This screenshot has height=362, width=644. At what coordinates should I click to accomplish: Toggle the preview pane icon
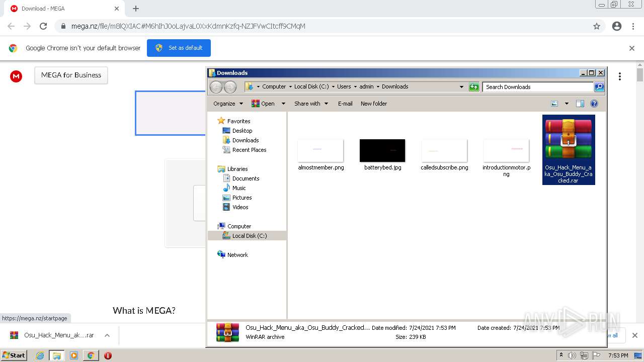point(580,104)
